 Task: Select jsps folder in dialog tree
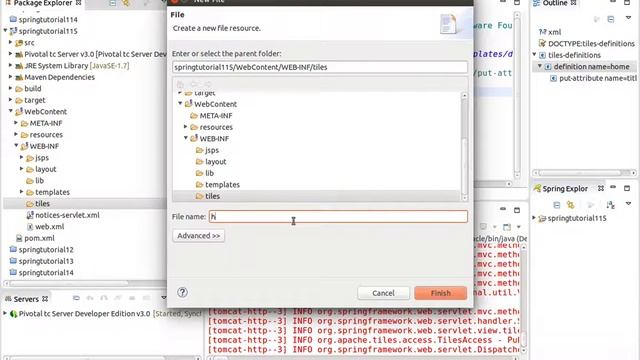pyautogui.click(x=211, y=150)
